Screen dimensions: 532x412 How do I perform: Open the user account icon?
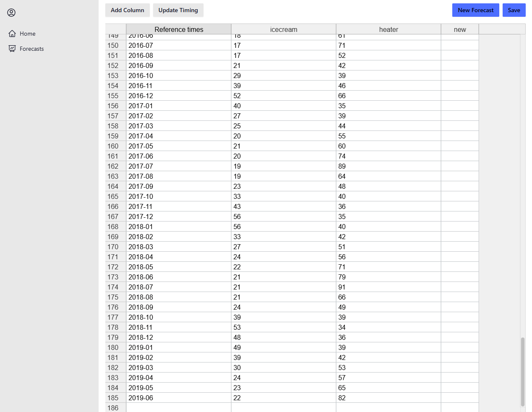[11, 13]
